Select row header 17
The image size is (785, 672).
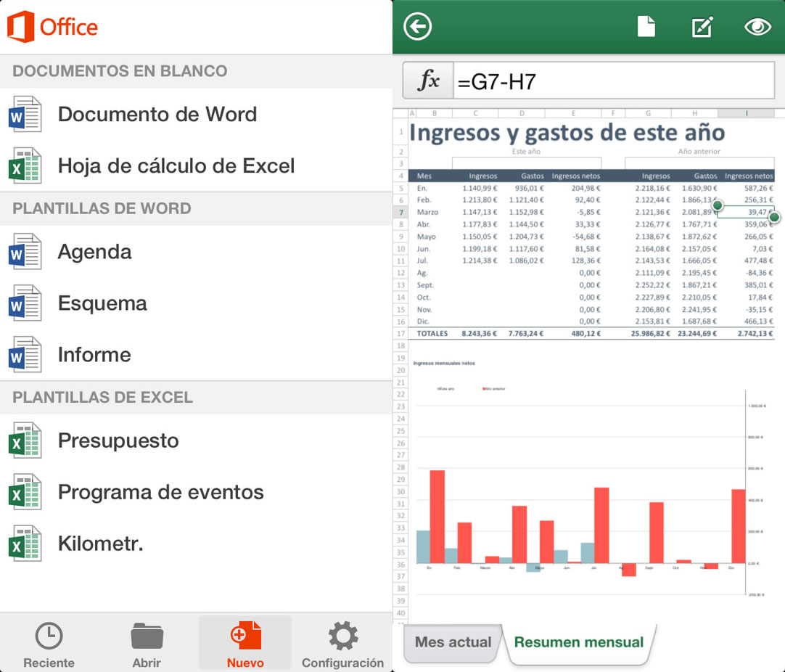click(401, 334)
